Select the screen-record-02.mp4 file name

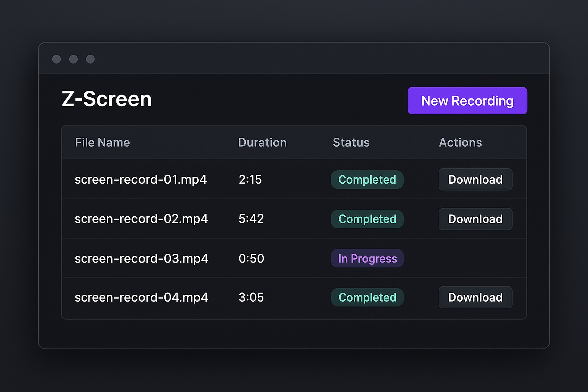(x=141, y=219)
